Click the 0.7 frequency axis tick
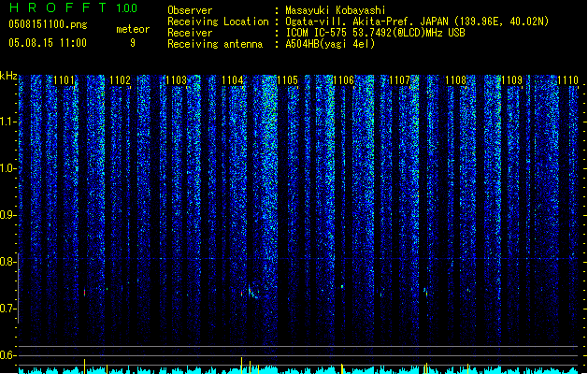588x374 pixels. point(7,309)
